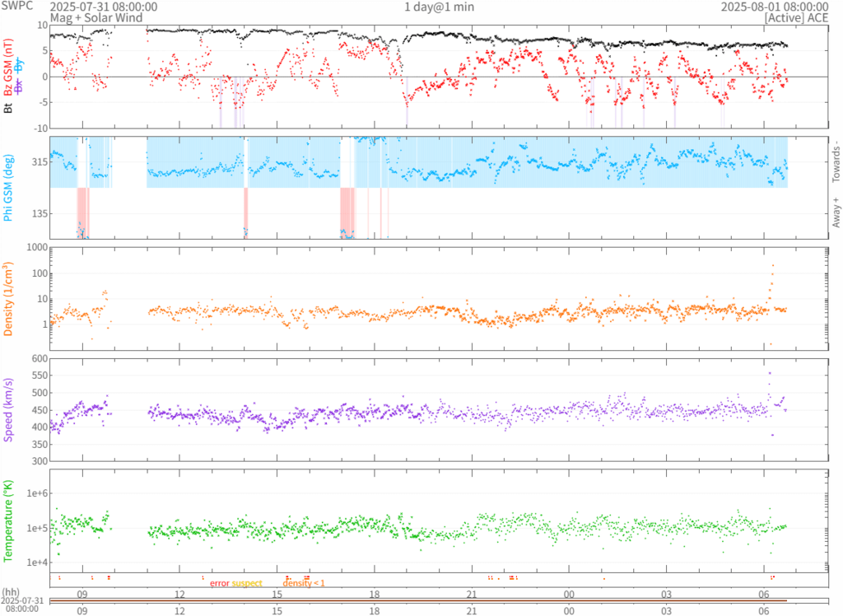Click the density < 1 flag legend
Screen dimensions: 843x616
304,583
